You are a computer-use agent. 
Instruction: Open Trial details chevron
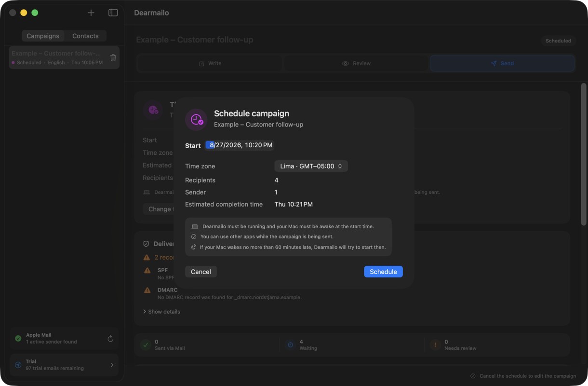tap(112, 365)
